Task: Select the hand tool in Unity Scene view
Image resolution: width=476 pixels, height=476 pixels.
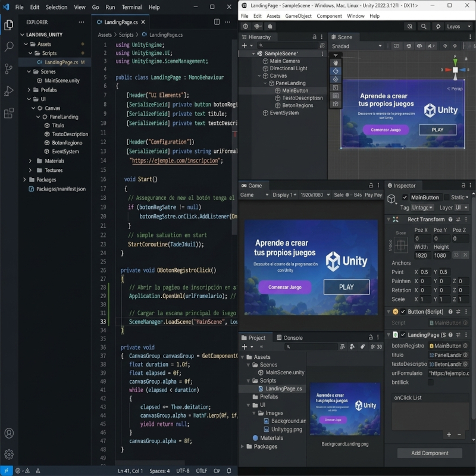Action: coord(336,63)
